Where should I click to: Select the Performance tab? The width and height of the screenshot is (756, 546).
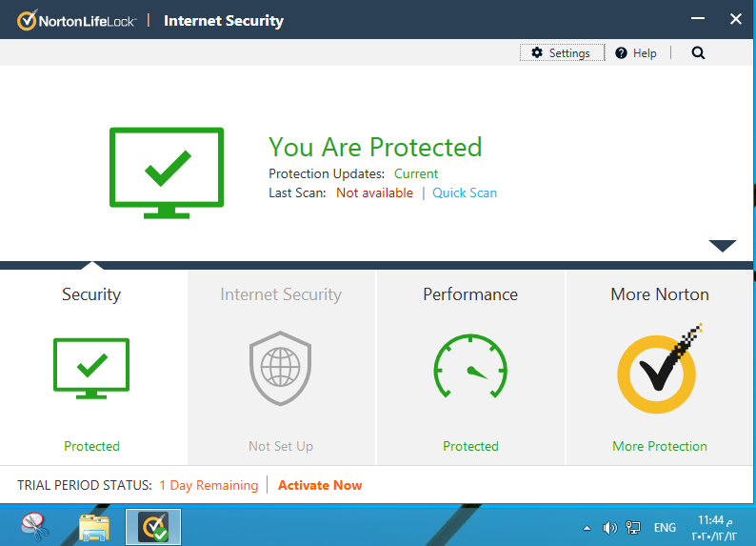(470, 368)
